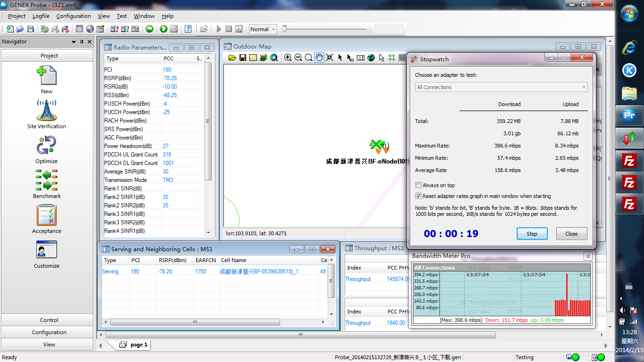
Task: Select the black arrow pointer tool in Outdoor Map
Action: [x=340, y=58]
